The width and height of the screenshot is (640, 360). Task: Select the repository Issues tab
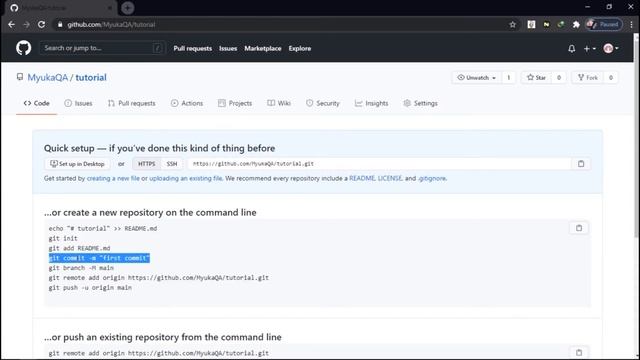78,103
